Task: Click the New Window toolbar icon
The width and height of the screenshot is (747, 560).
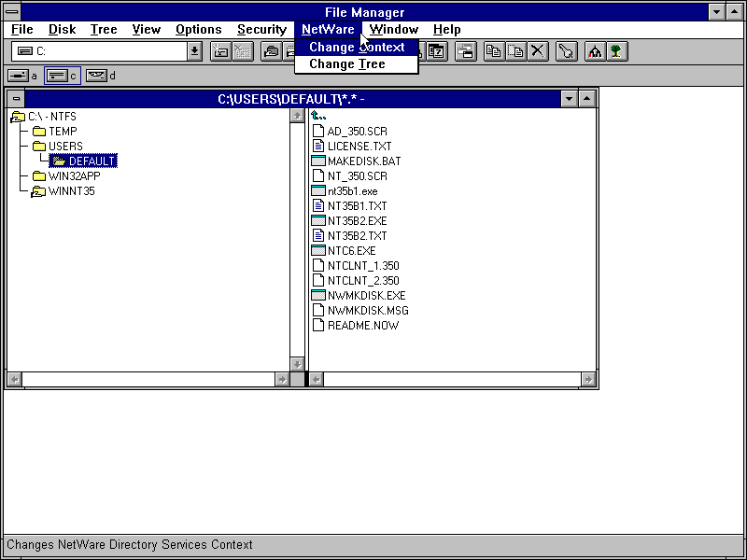Action: point(465,51)
